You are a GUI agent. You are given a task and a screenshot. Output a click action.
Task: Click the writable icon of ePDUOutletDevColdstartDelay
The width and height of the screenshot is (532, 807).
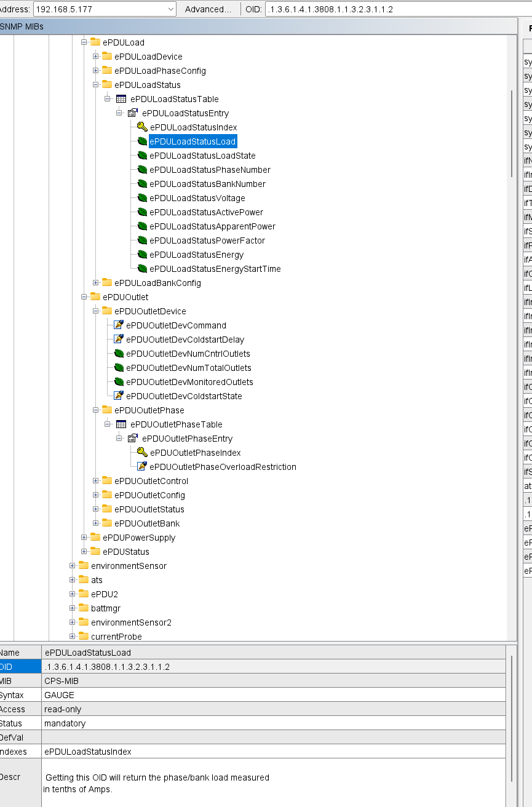click(x=119, y=340)
